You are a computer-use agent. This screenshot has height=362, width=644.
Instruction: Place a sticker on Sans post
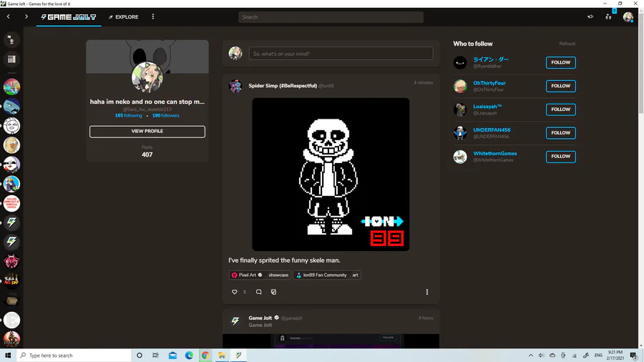tap(273, 292)
